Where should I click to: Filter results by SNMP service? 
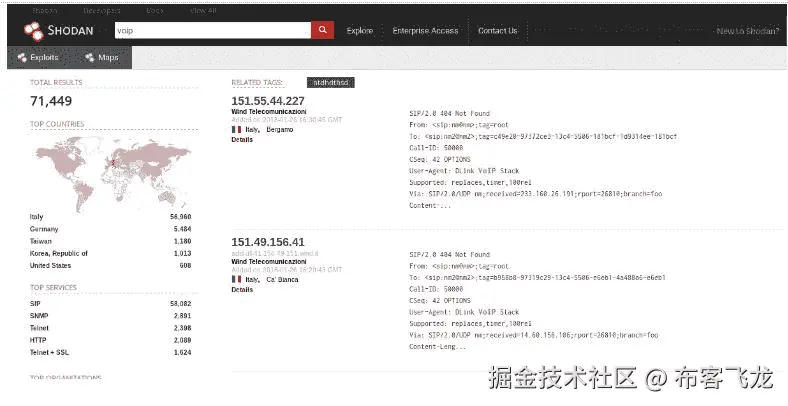39,316
